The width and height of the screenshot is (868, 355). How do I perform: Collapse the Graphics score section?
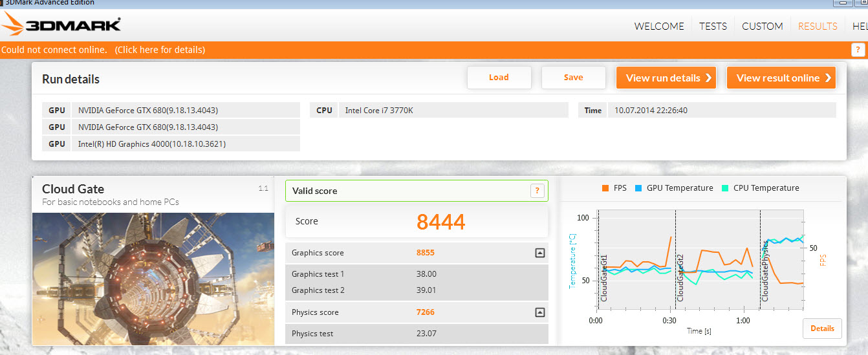(x=540, y=253)
